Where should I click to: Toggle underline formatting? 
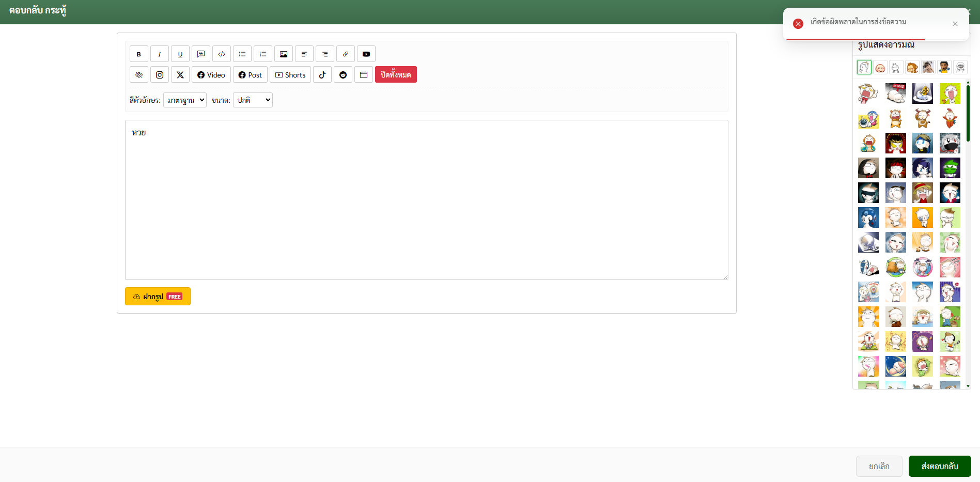pos(180,54)
